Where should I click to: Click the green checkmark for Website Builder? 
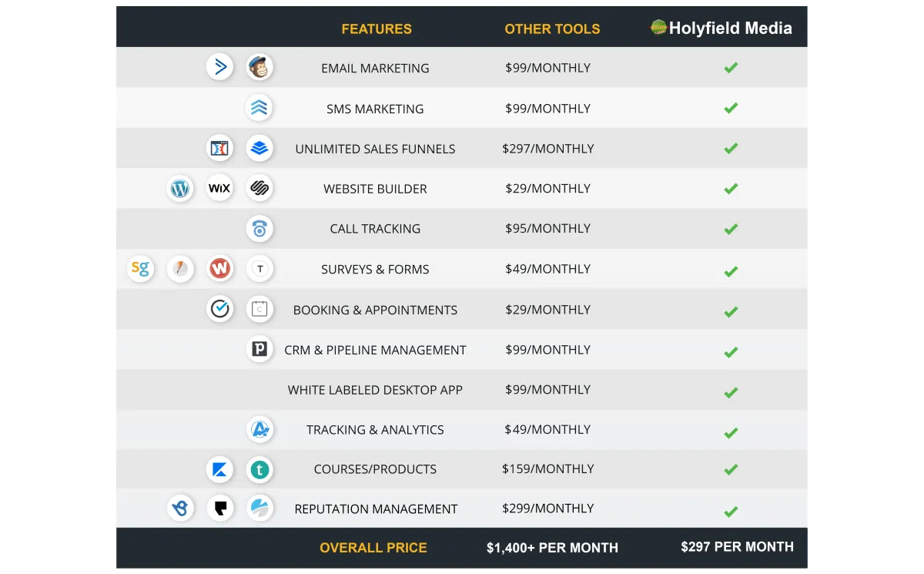click(x=731, y=189)
